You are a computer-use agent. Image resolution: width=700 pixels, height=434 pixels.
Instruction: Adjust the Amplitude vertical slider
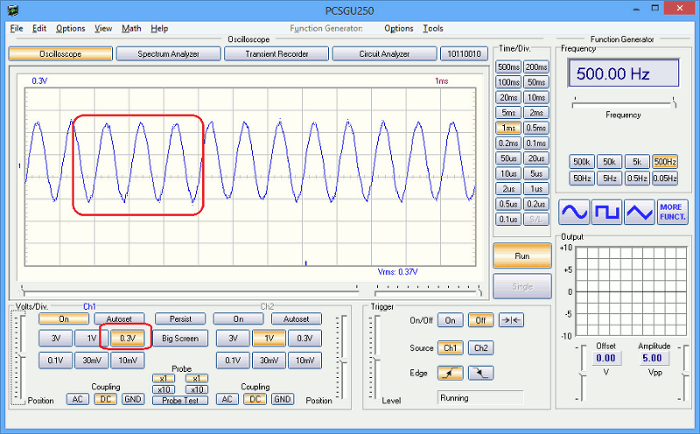pyautogui.click(x=685, y=373)
